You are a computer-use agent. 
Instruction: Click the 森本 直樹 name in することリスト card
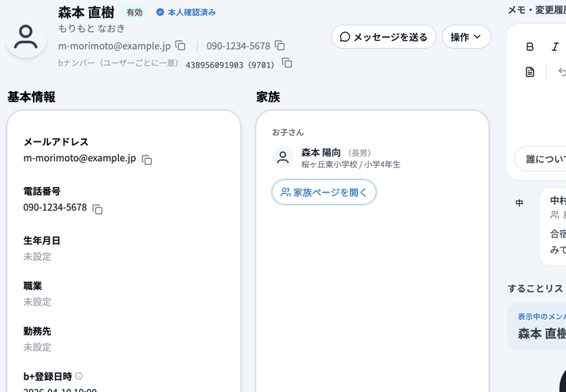click(x=542, y=334)
